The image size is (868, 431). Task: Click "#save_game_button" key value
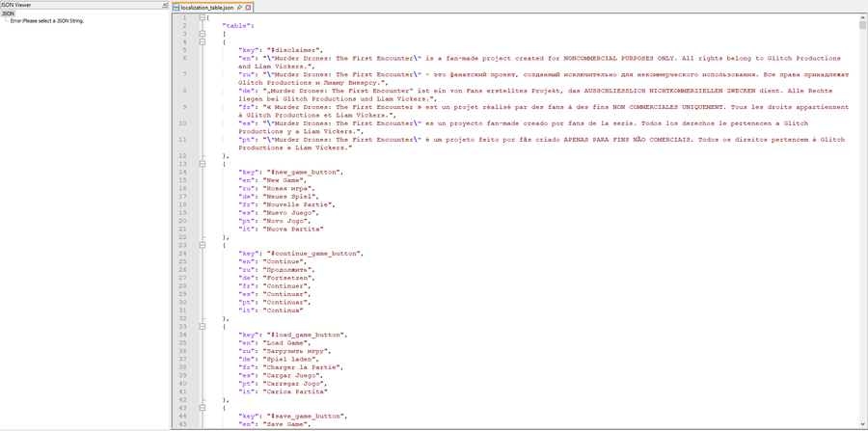[305, 417]
